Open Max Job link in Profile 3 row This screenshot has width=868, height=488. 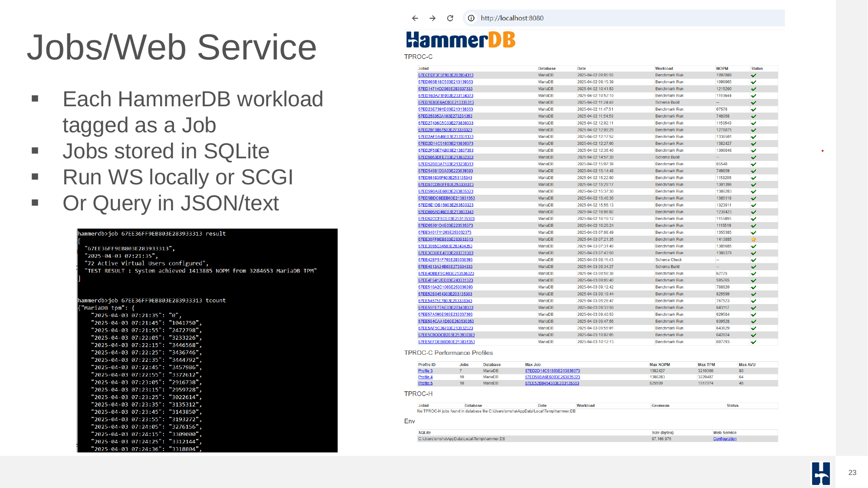point(552,371)
